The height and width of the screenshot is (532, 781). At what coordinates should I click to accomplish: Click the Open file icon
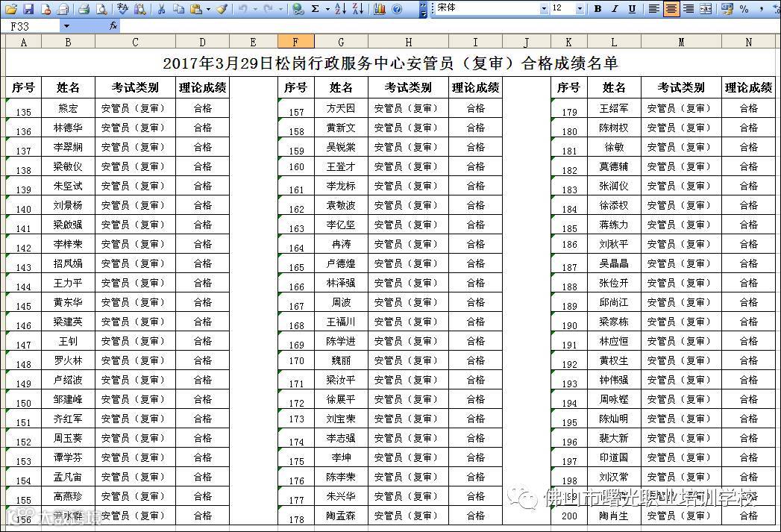11,8
